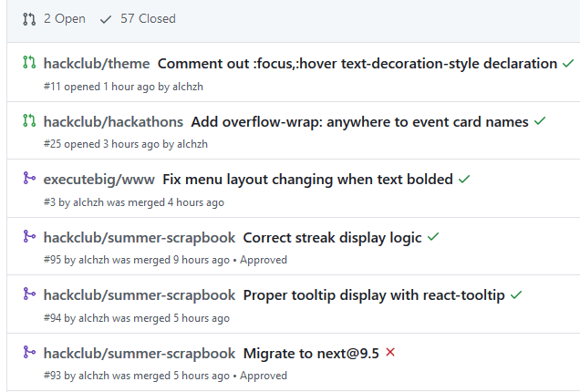This screenshot has height=392, width=580.
Task: Click merged icon for Proper tooltip display row
Action: (29, 294)
